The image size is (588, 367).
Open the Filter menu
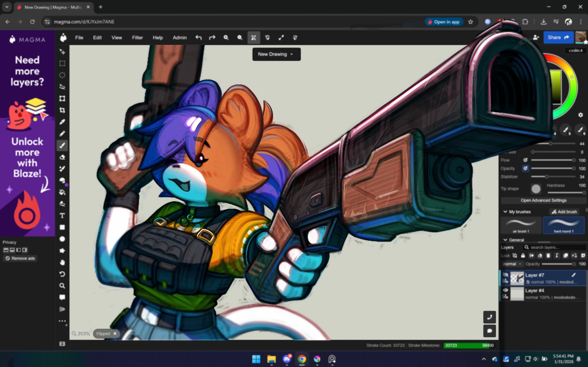tap(137, 38)
